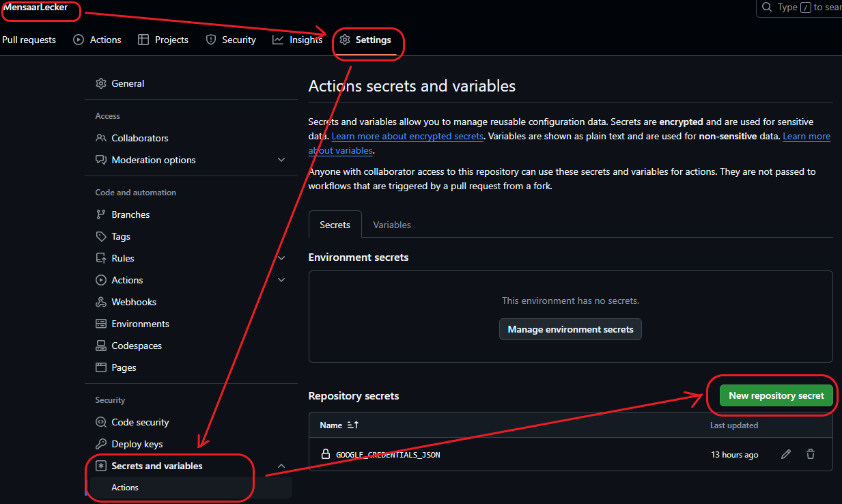842x504 pixels.
Task: Select Actions under Secrets and variables
Action: 191,488
